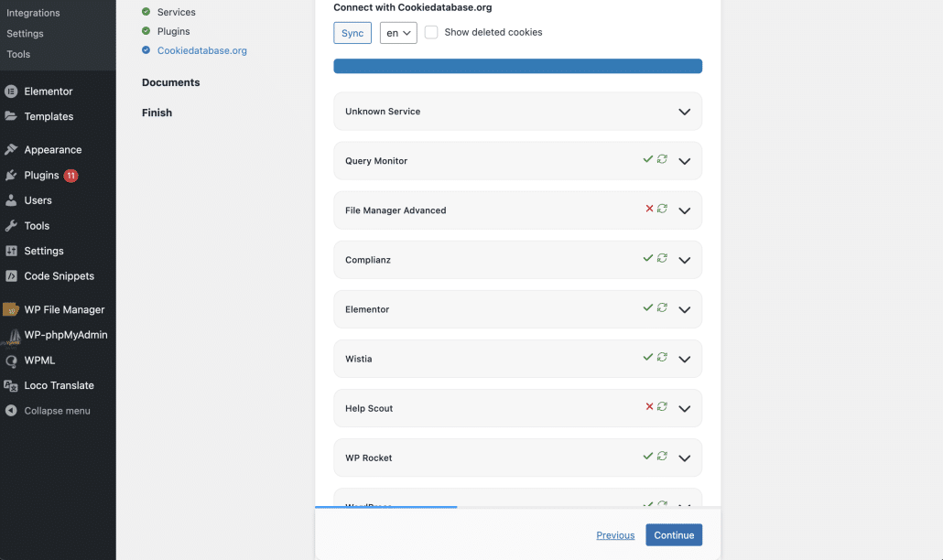
Task: Click the Plugins plug icon in sidebar
Action: pos(11,176)
